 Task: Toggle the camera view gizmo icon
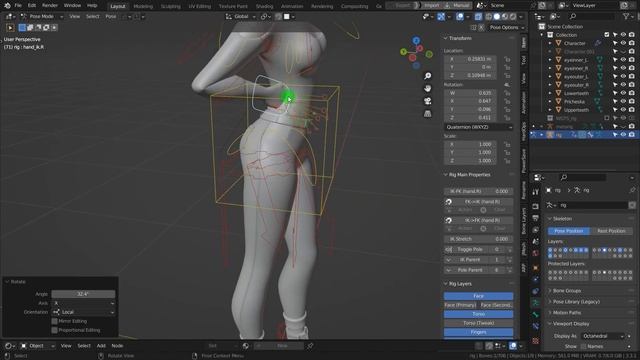point(427,101)
